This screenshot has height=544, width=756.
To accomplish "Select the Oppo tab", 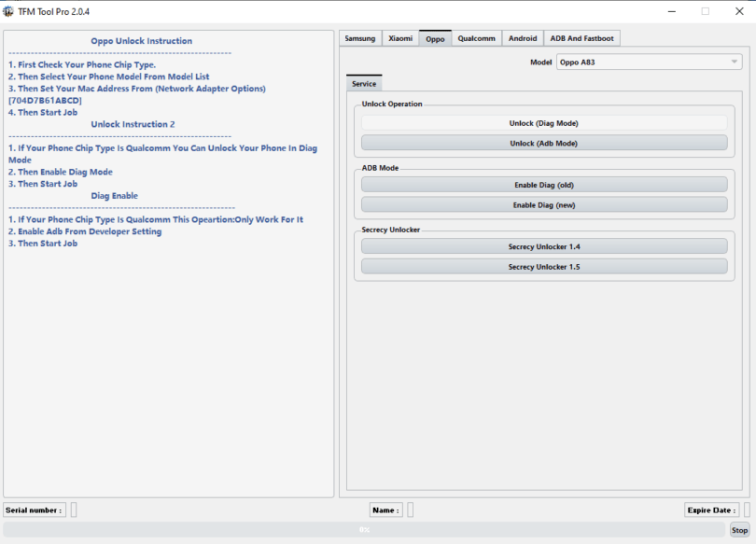I will (x=435, y=38).
